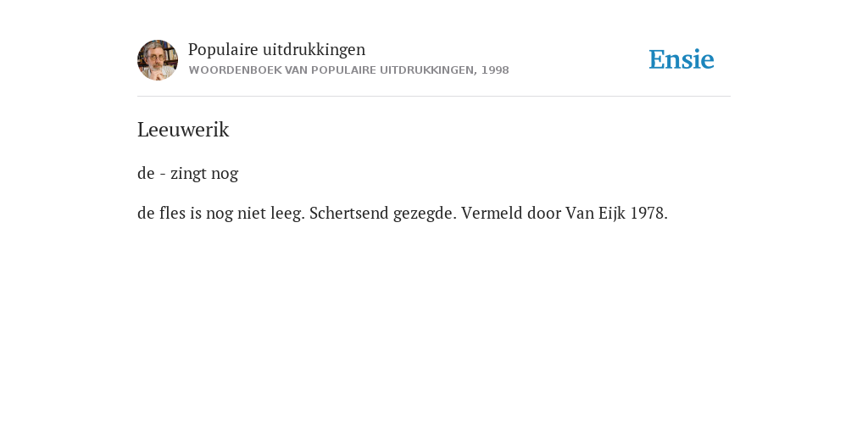The width and height of the screenshot is (868, 434).
Task: Open the Ensie logo link
Action: pyautogui.click(x=682, y=59)
